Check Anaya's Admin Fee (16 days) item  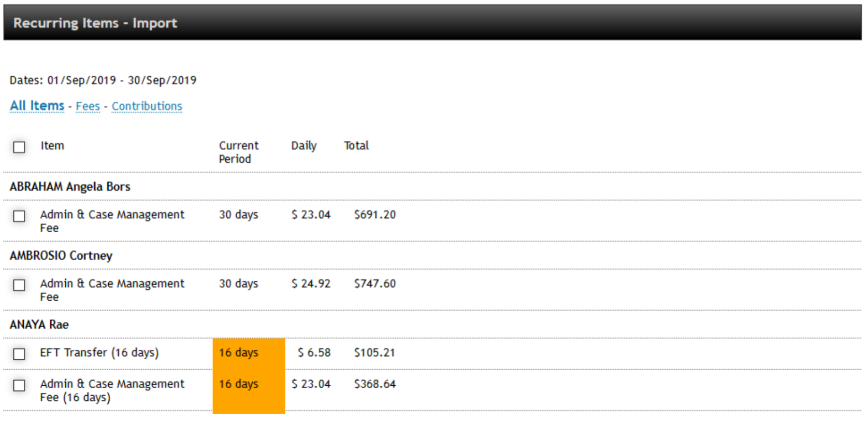click(x=19, y=386)
